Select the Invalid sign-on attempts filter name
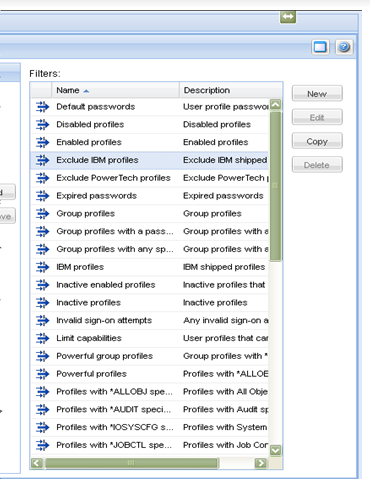The height and width of the screenshot is (479, 370). (104, 320)
